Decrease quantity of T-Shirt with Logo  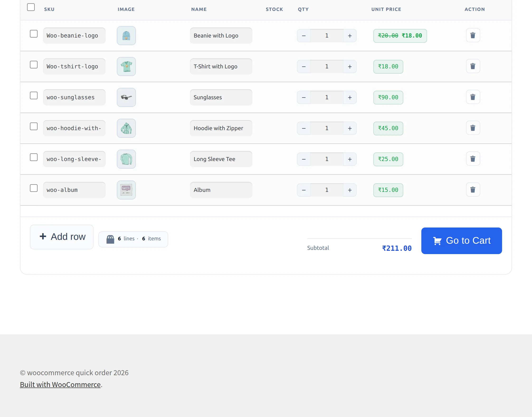[x=304, y=66]
